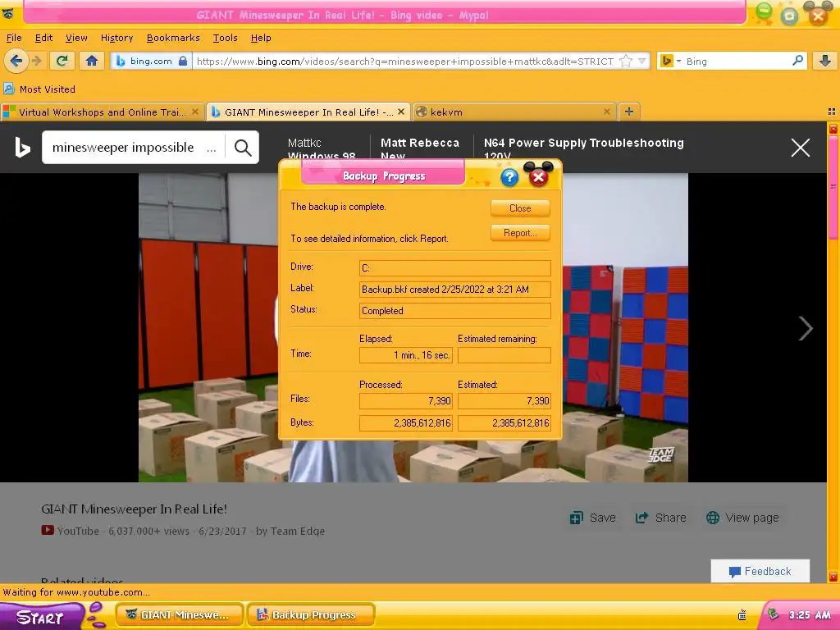Open the Bookmarks menu
The width and height of the screenshot is (840, 630).
(173, 38)
